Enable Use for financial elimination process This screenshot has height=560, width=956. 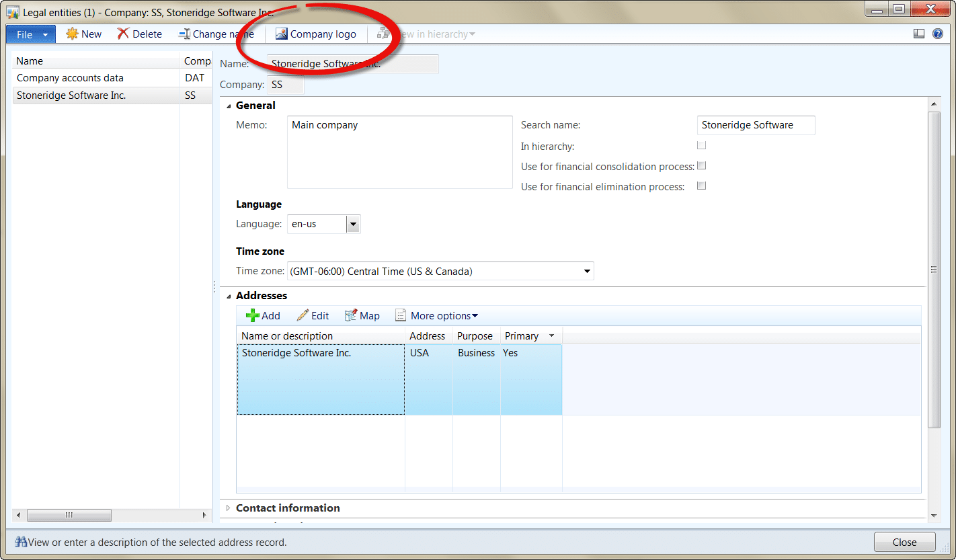pyautogui.click(x=701, y=186)
